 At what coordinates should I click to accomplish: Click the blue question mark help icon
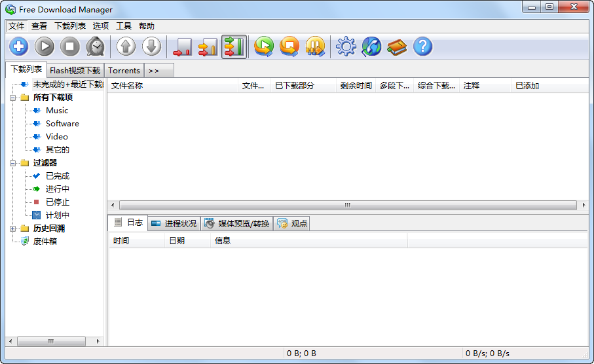point(423,47)
